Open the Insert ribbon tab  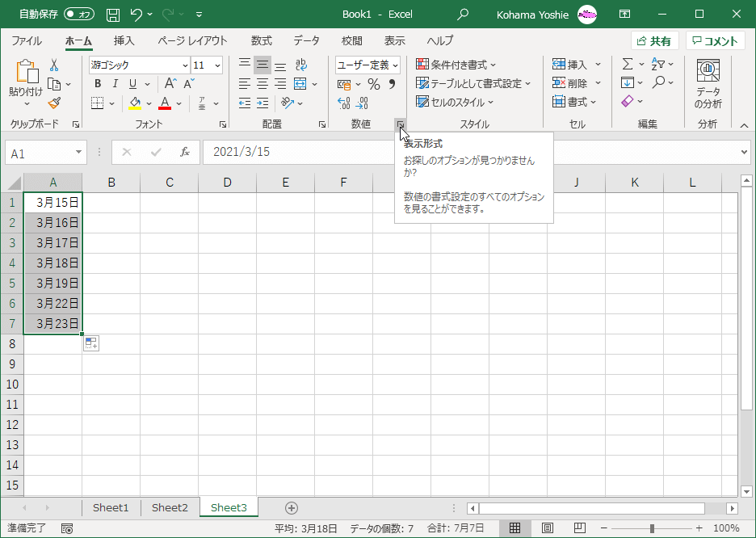124,41
